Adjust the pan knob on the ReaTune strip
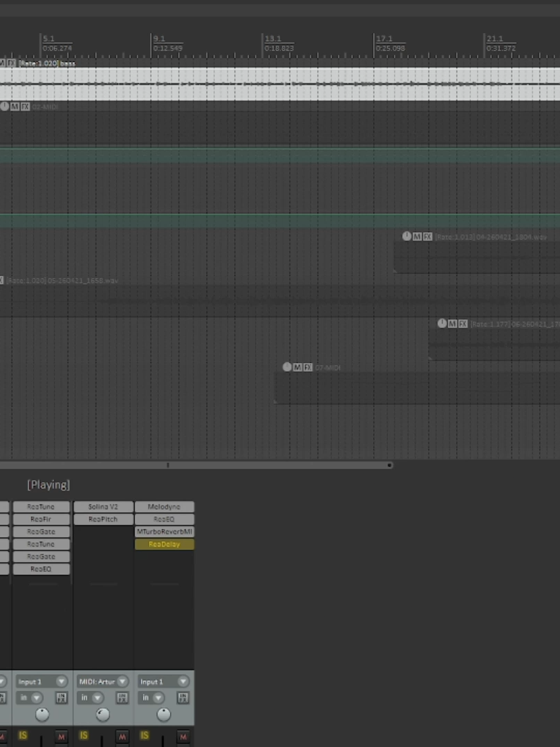The image size is (560, 747). pos(42,714)
